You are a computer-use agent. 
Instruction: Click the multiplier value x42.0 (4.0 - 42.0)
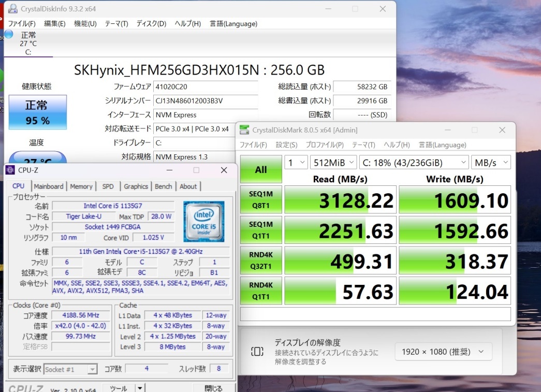pyautogui.click(x=81, y=326)
